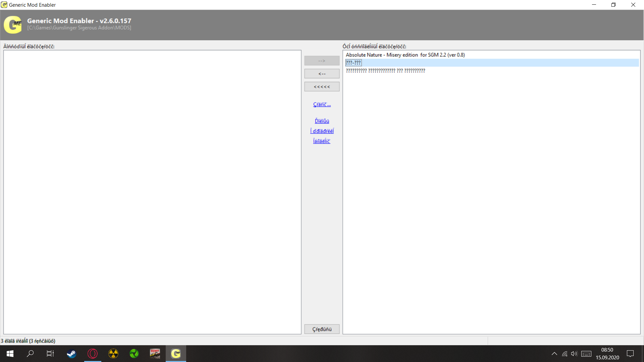Open taskbar search magnifier
This screenshot has height=362, width=644.
[x=30, y=354]
